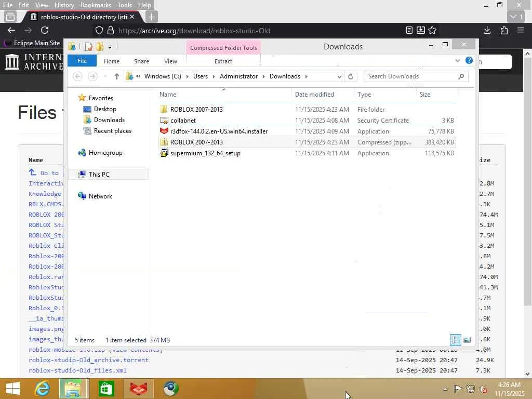Click the Action Center flag tray icon
The height and width of the screenshot is (399, 532).
point(458,389)
